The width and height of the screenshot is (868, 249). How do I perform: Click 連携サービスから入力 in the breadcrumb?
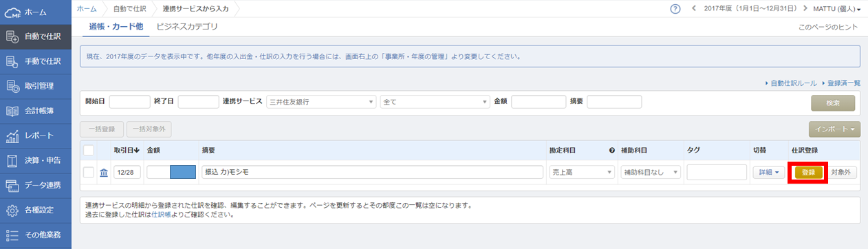(x=195, y=8)
